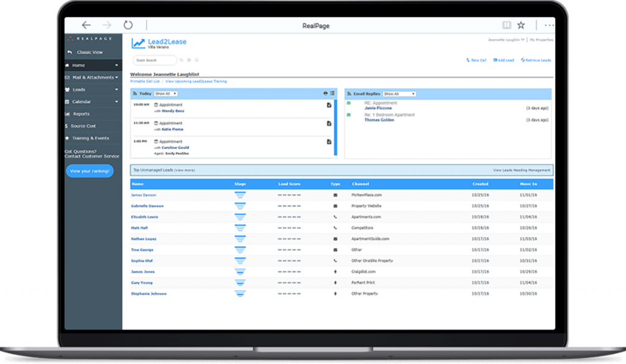Open the Today panel Show All dropdown
The height and width of the screenshot is (364, 626).
165,93
